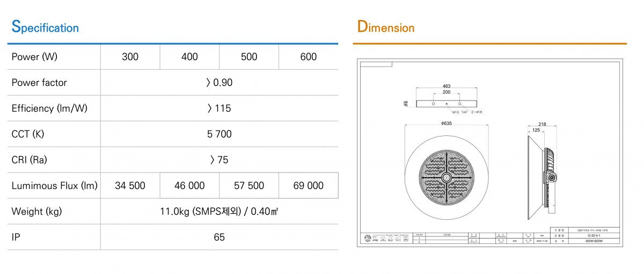Click the 0.90 power factor value
The width and height of the screenshot is (644, 274).
219,83
